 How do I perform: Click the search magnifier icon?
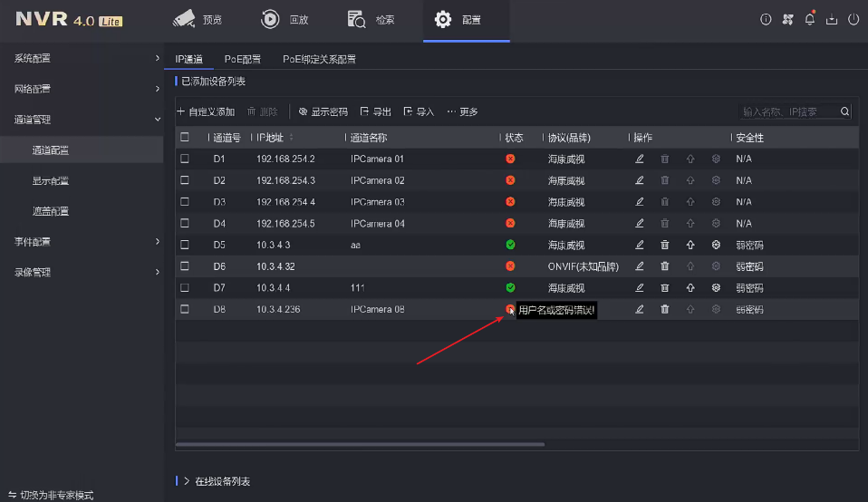click(x=844, y=111)
